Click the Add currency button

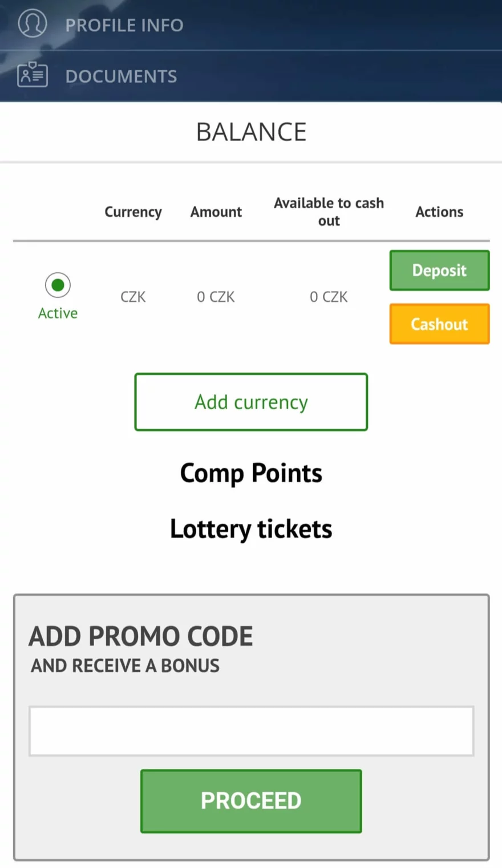click(x=251, y=402)
